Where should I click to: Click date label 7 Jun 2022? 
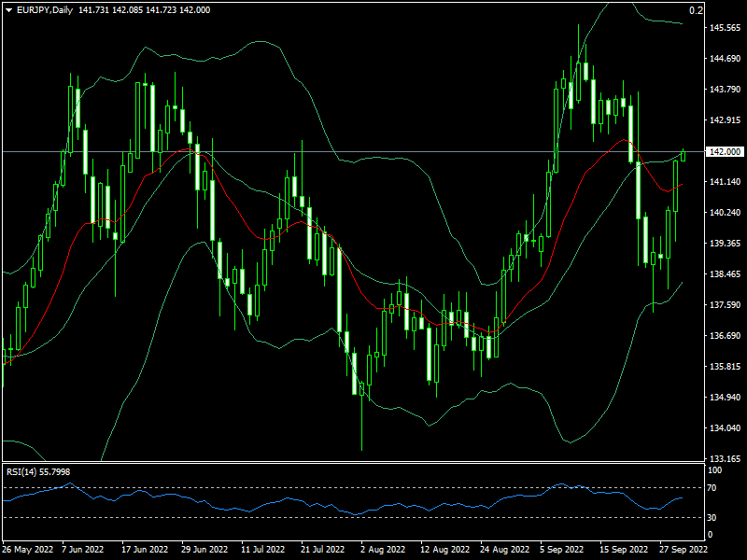83,550
